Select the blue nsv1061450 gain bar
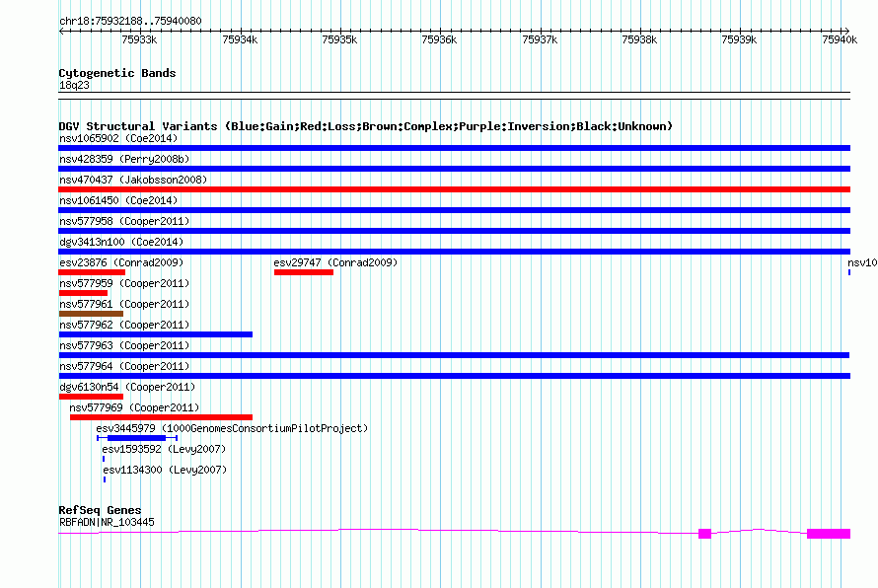Viewport: 878px width, 588px height. point(454,210)
